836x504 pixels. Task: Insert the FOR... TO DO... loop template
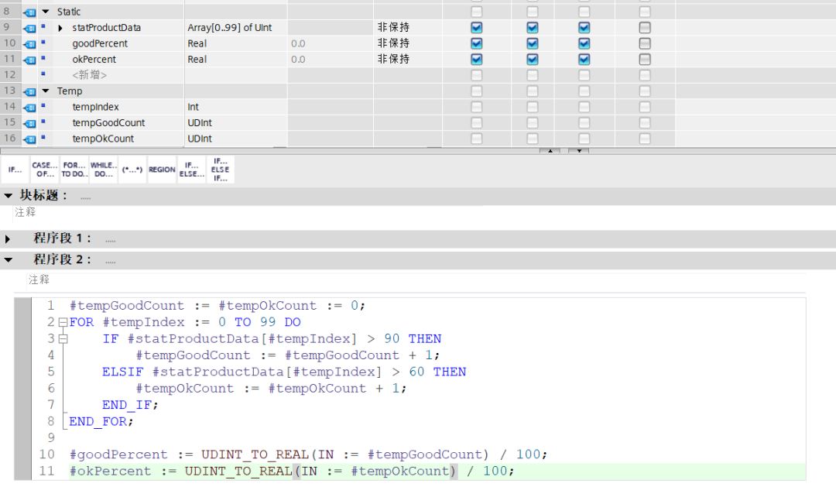pos(74,170)
